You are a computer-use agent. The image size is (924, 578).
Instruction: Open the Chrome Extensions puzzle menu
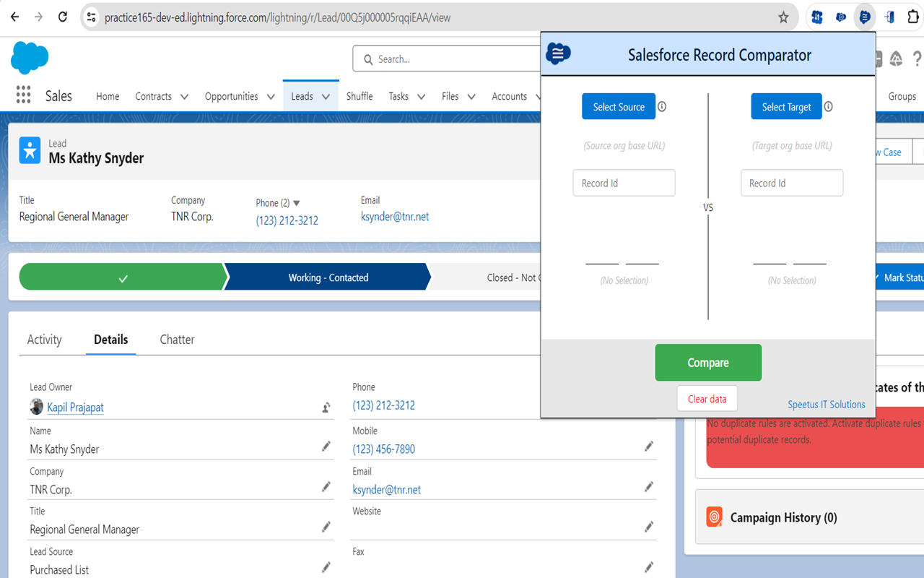click(913, 17)
